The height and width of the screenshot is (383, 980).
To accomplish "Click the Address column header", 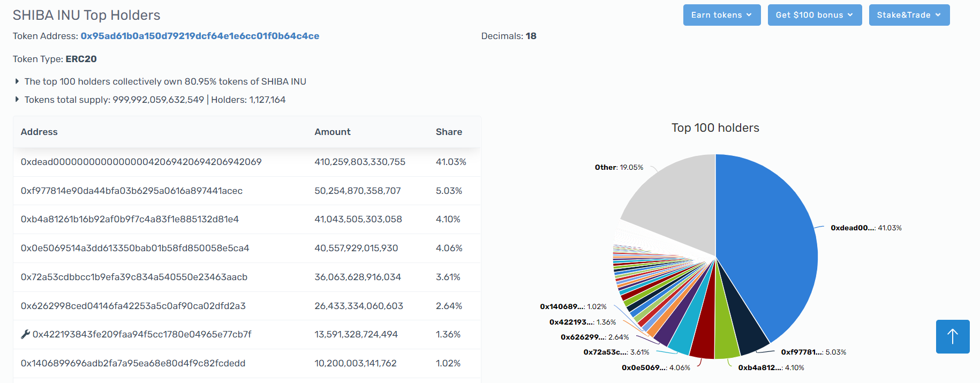I will 39,132.
